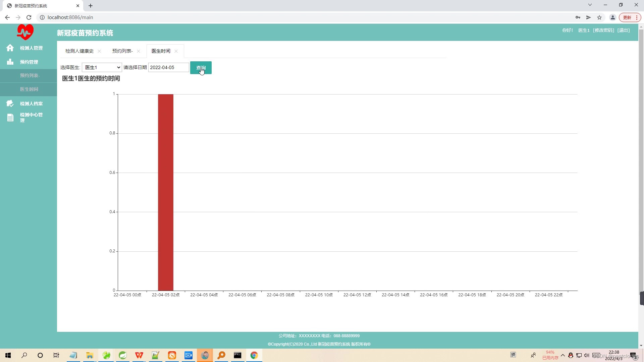644x362 pixels.
Task: Click the date input field 2022-04-05
Action: pyautogui.click(x=168, y=67)
